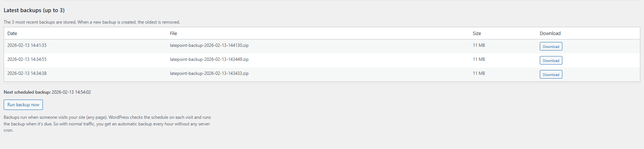This screenshot has height=149, width=644.
Task: Download the oldest backup ending in 143433.zip
Action: [x=551, y=74]
